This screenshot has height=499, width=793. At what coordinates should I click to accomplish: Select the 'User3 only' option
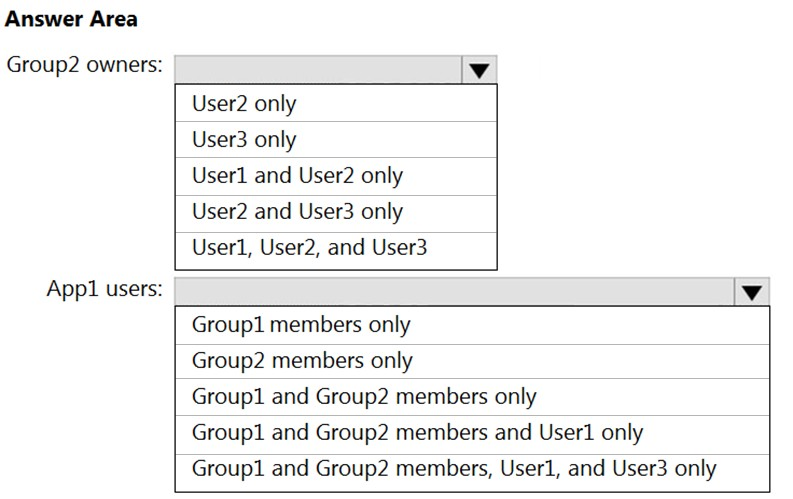coord(244,140)
